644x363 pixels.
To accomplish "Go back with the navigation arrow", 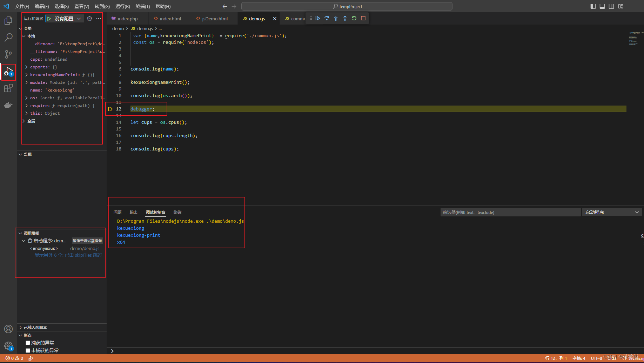I will pyautogui.click(x=225, y=6).
